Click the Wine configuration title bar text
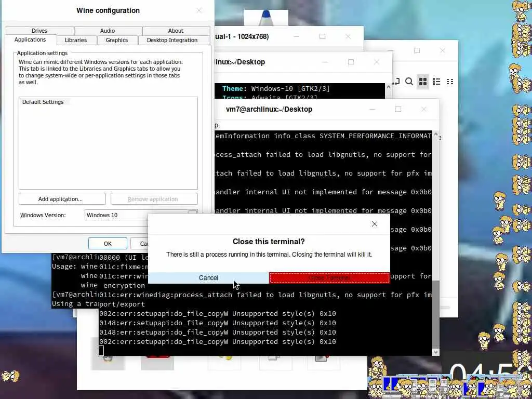 [108, 10]
